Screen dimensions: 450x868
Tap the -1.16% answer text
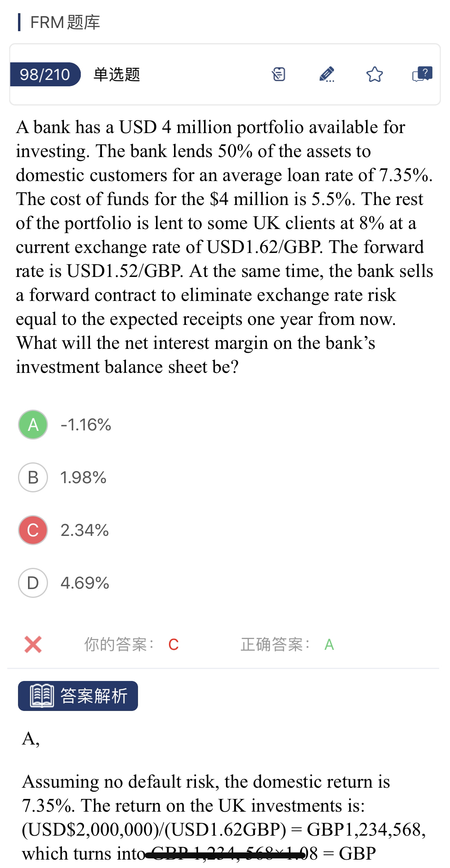[86, 424]
